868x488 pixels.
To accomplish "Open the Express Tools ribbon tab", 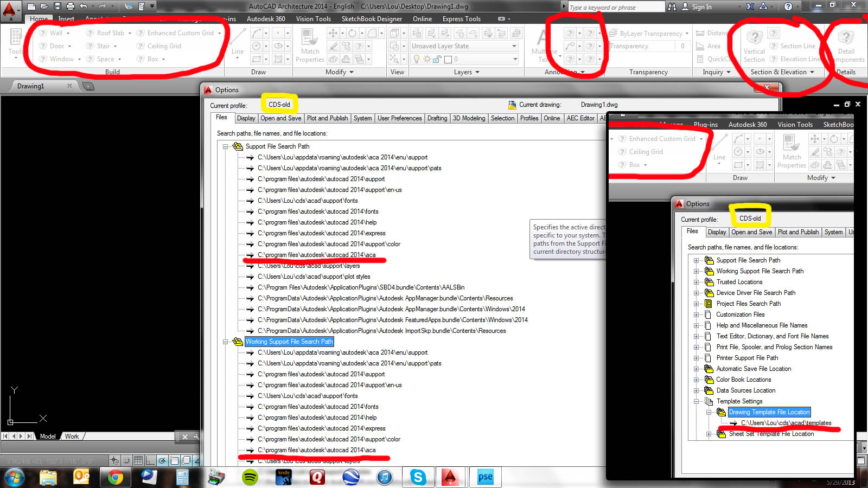I will (x=461, y=19).
